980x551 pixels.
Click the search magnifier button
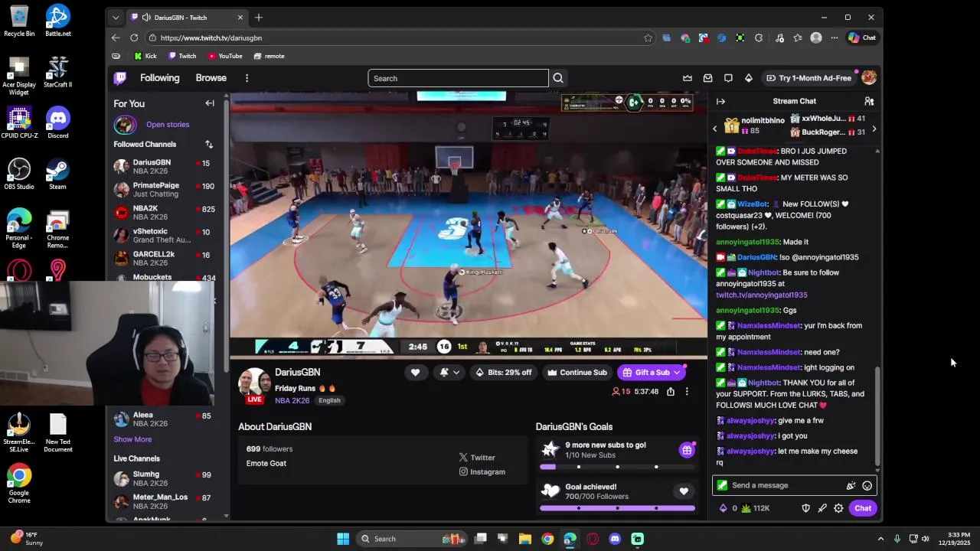[558, 78]
